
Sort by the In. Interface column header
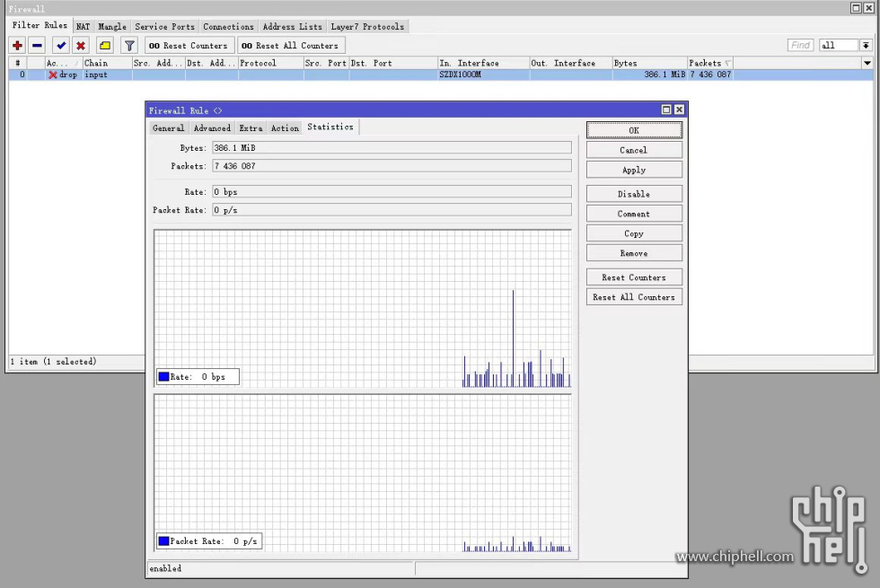coord(483,63)
